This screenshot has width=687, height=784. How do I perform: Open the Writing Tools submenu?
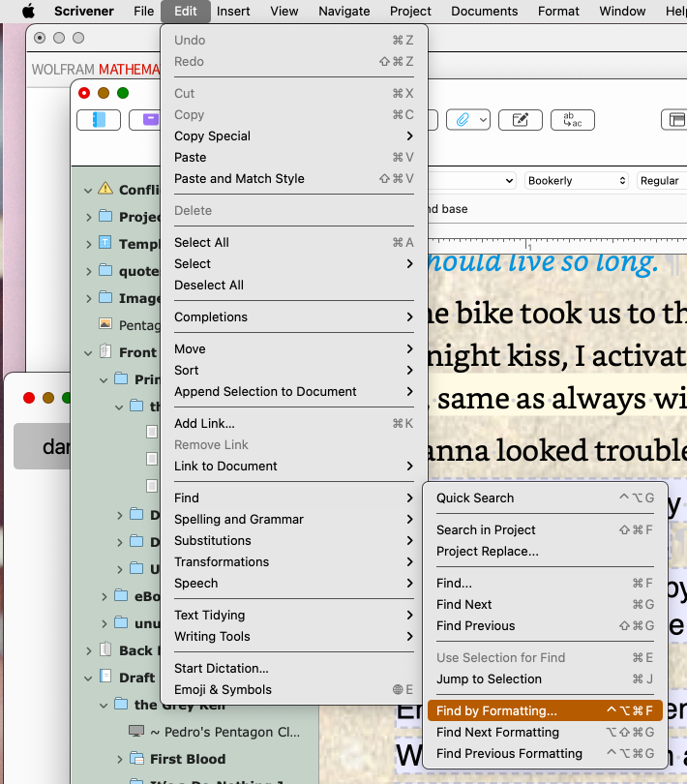294,637
